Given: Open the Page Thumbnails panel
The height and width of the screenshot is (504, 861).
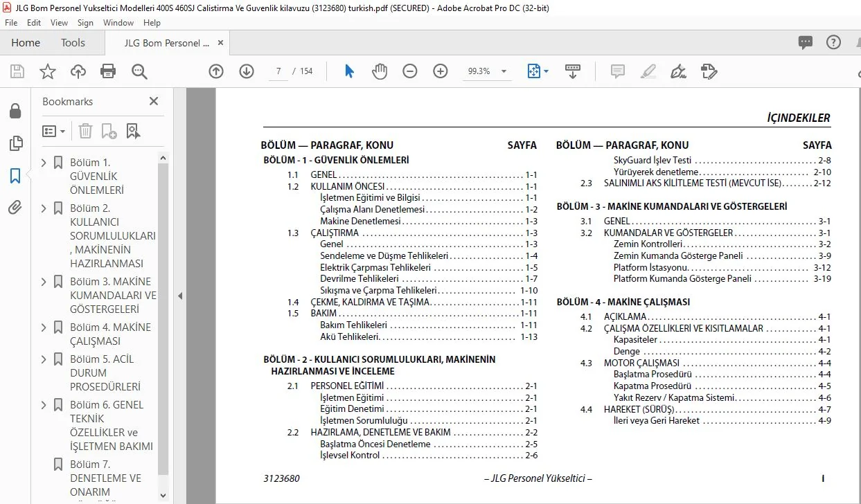Looking at the screenshot, I should point(15,144).
